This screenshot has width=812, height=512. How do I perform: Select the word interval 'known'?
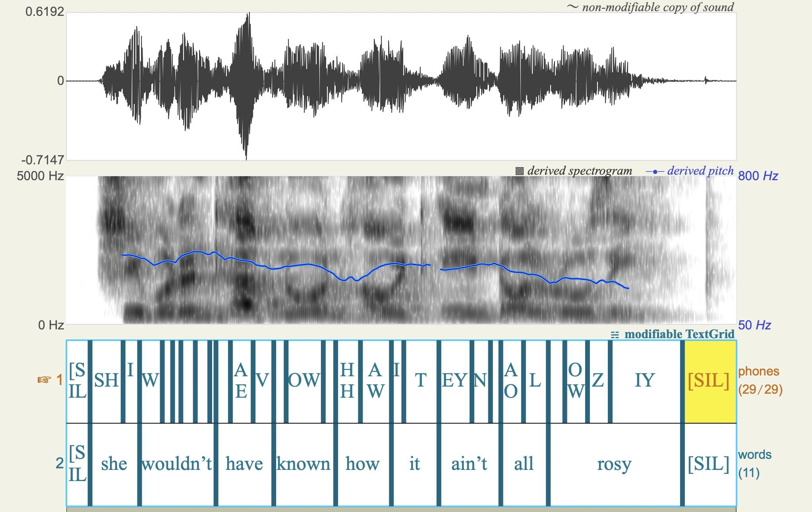(304, 464)
